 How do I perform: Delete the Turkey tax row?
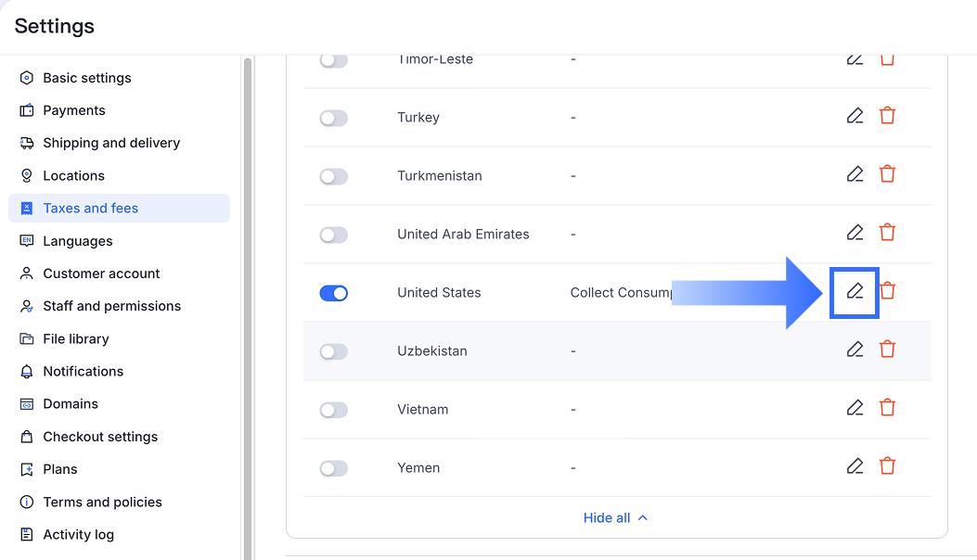pyautogui.click(x=887, y=116)
